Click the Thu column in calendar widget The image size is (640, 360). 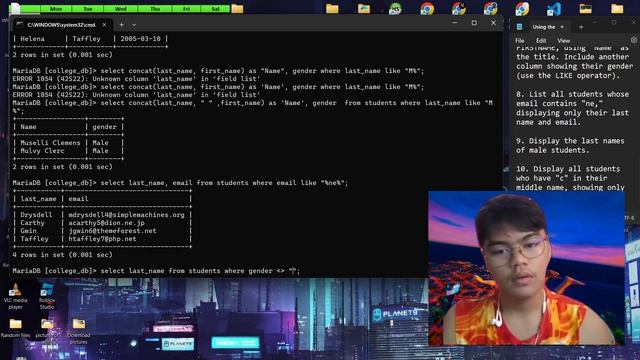click(155, 9)
